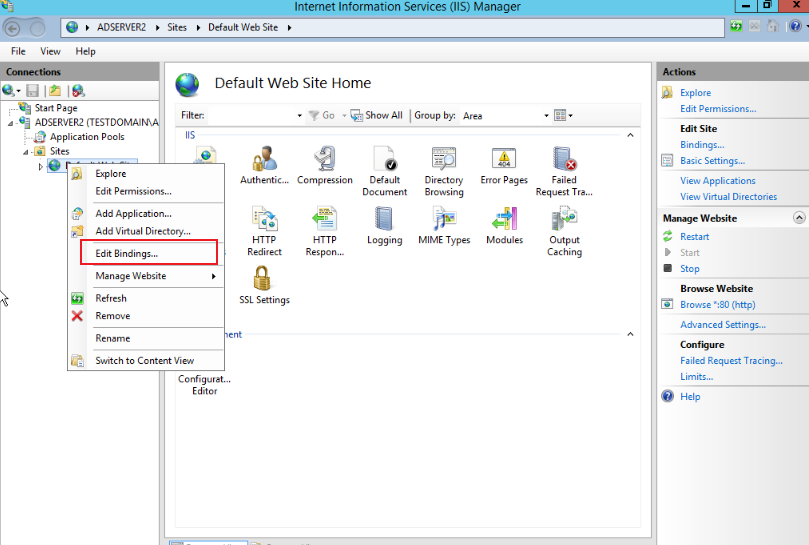Open the Configuration Editor feature
Screen dimensions: 809x545
(x=204, y=385)
